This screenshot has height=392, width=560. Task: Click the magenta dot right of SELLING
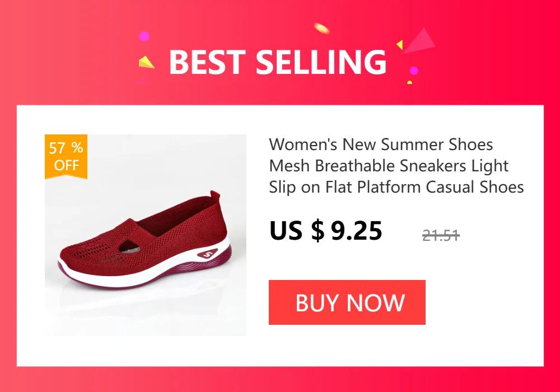coord(414,71)
